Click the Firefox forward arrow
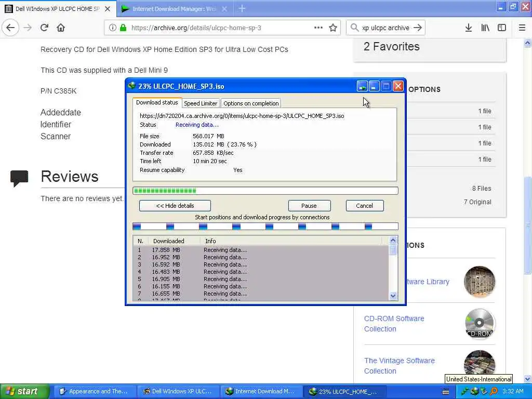 (x=28, y=28)
